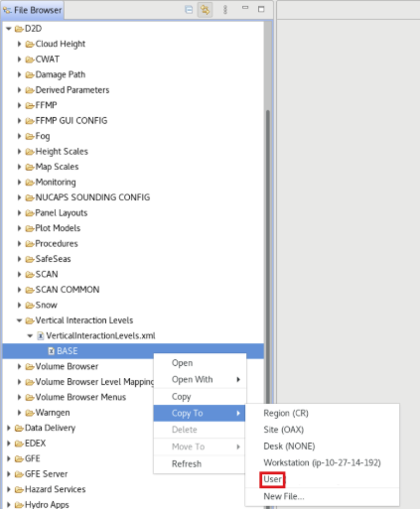Click the BASE file icon
Image resolution: width=420 pixels, height=509 pixels.
pyautogui.click(x=51, y=351)
